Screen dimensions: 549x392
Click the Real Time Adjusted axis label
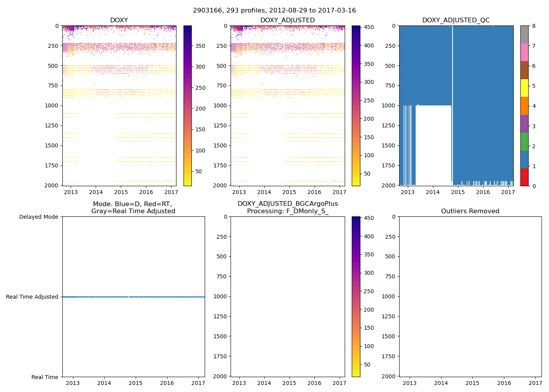[x=32, y=297]
